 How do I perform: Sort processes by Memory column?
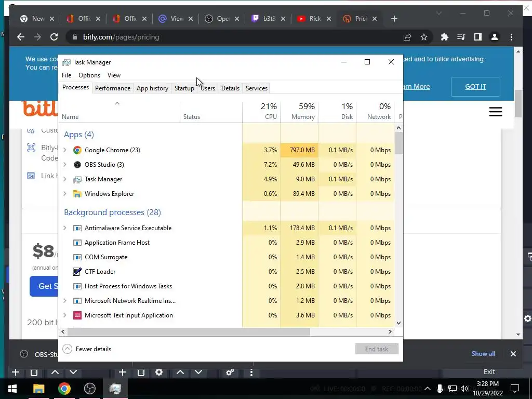coord(299,112)
